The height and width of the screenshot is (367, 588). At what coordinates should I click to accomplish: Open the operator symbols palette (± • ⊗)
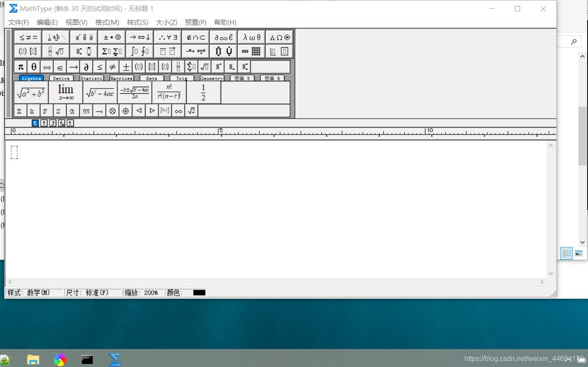pos(112,37)
